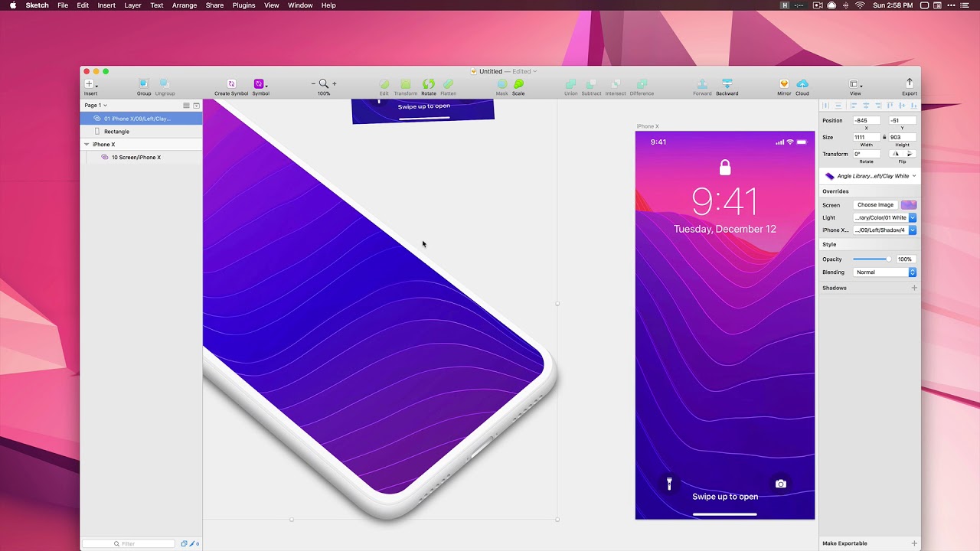Send layer Backward using toolbar icon
The image size is (980, 551).
[x=727, y=83]
